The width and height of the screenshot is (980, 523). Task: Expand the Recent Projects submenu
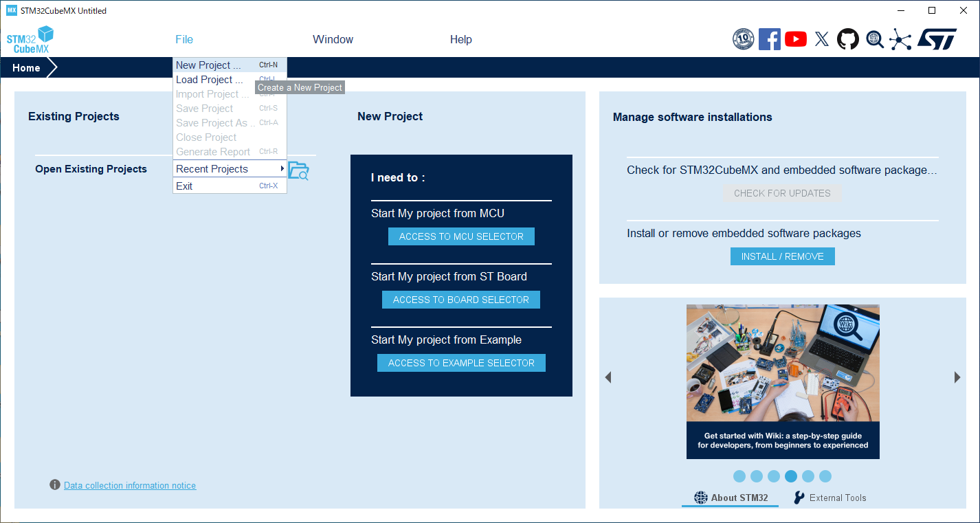point(230,169)
